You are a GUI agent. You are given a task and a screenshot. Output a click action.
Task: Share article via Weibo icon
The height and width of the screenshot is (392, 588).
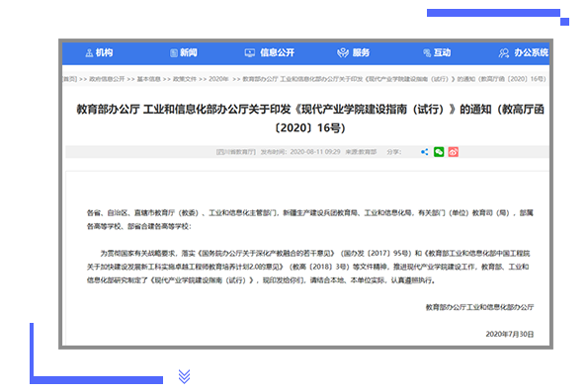point(453,152)
